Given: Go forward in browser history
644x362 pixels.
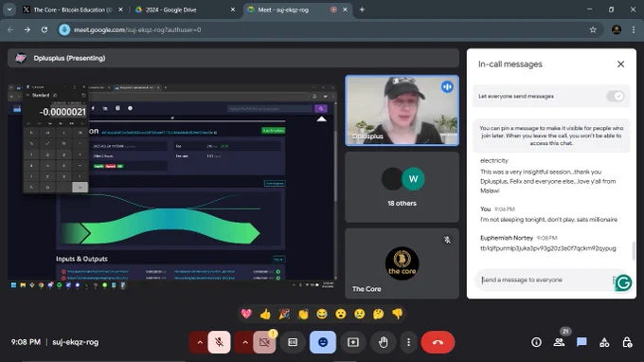Looking at the screenshot, I should pos(27,29).
